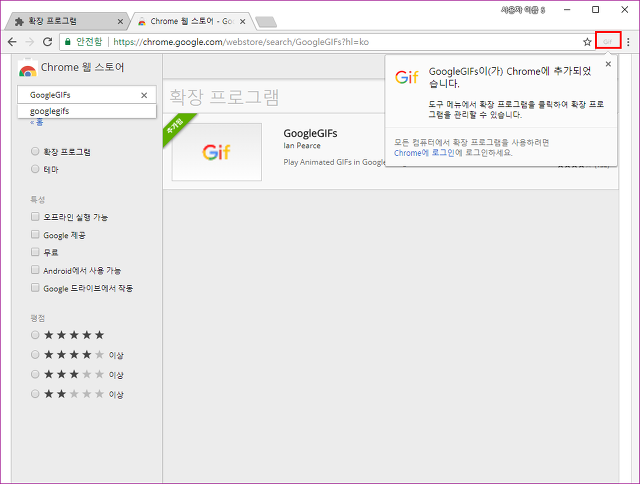Click the Ian Pearce author name
Image resolution: width=640 pixels, height=484 pixels.
(302, 146)
